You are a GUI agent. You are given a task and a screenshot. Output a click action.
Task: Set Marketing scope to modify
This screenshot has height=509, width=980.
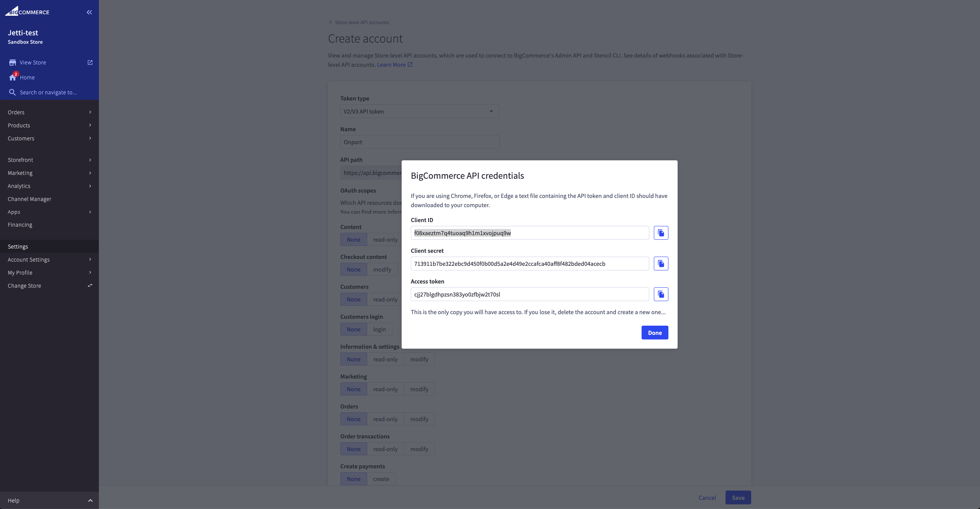point(419,389)
